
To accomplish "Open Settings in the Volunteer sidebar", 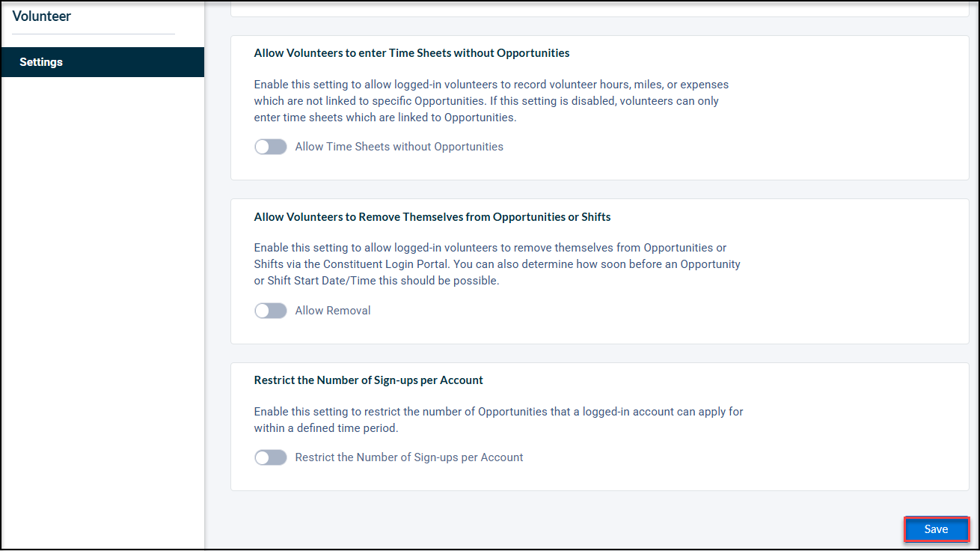I will [102, 62].
